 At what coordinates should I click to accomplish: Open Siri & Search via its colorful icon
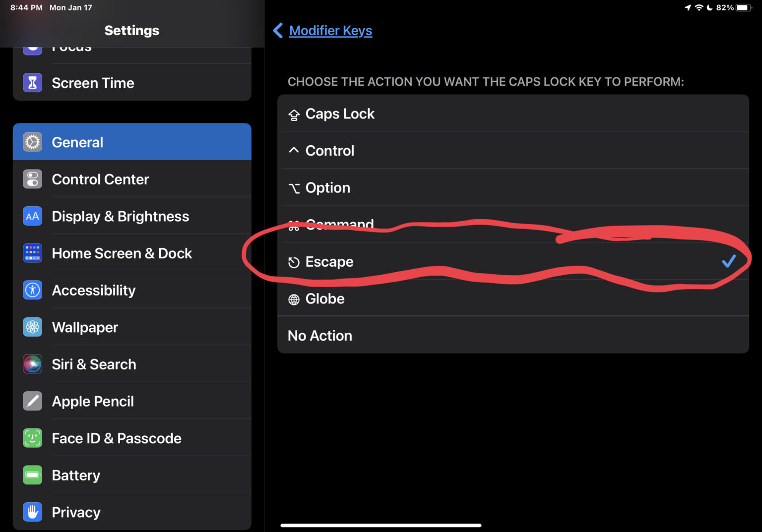coord(32,364)
